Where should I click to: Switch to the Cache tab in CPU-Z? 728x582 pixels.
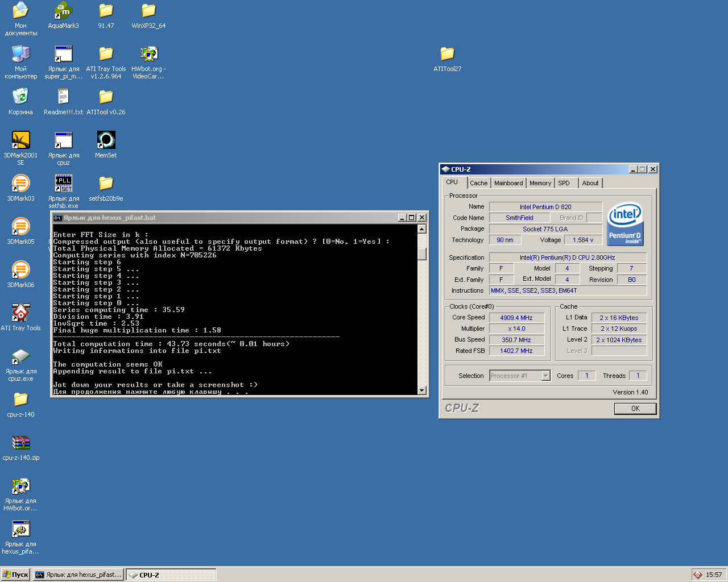click(478, 183)
